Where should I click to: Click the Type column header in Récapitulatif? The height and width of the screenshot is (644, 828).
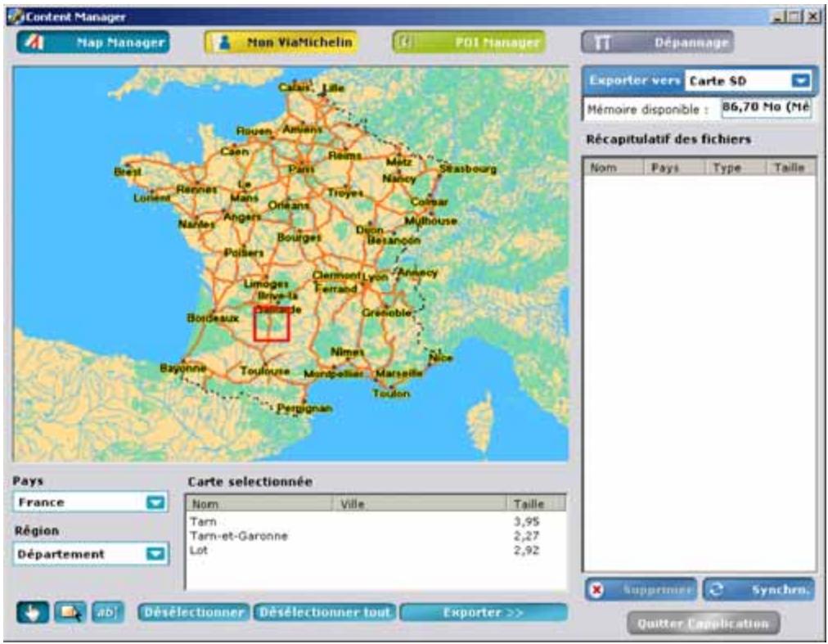point(735,168)
